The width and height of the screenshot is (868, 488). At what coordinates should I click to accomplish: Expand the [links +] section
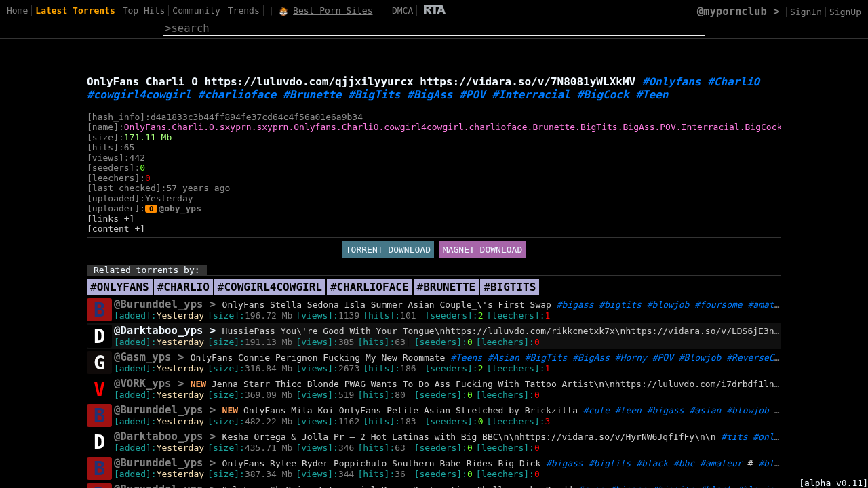tap(111, 219)
